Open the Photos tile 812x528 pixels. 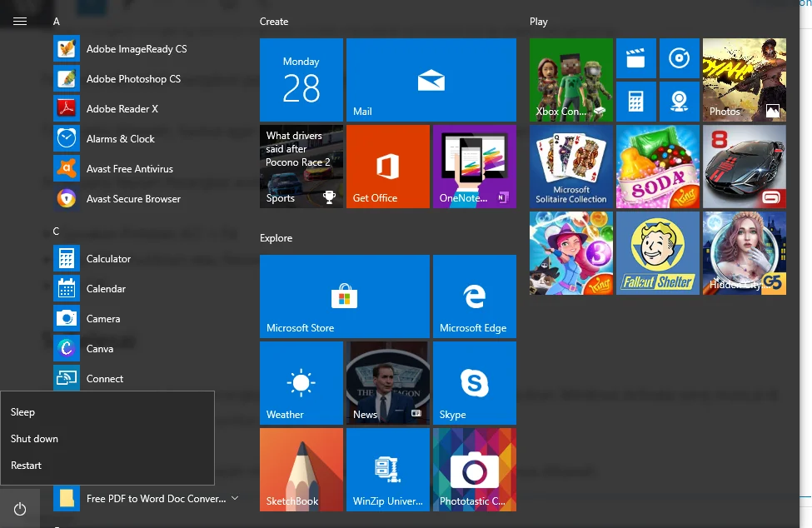point(745,80)
